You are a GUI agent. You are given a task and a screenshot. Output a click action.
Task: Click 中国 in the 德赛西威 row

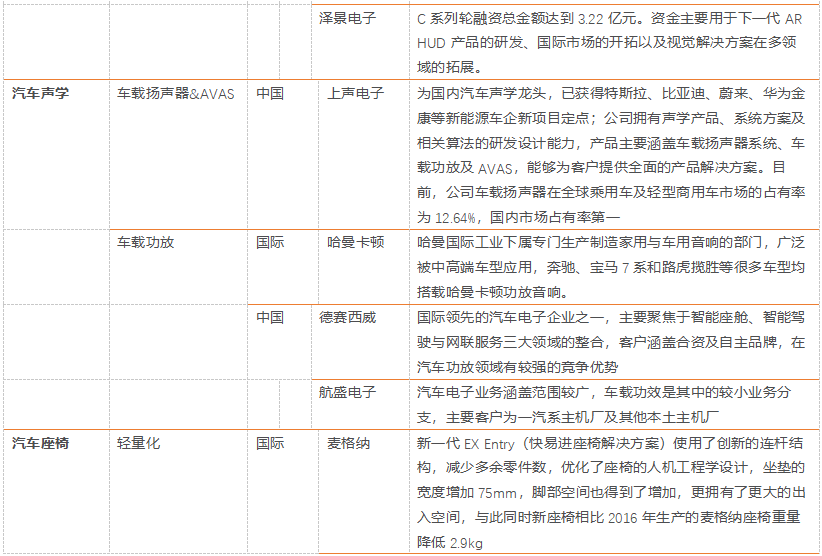pos(270,317)
